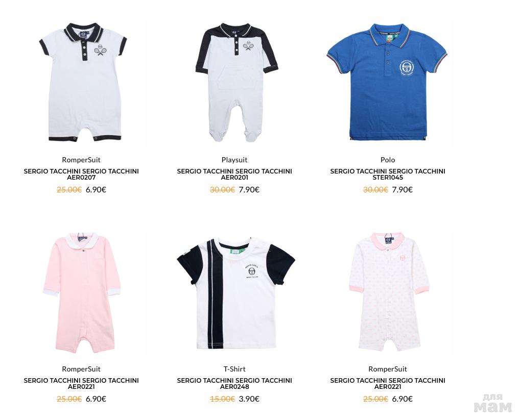Open the pink patterned romper suit image
Screen dimensions: 520x420
click(x=389, y=291)
